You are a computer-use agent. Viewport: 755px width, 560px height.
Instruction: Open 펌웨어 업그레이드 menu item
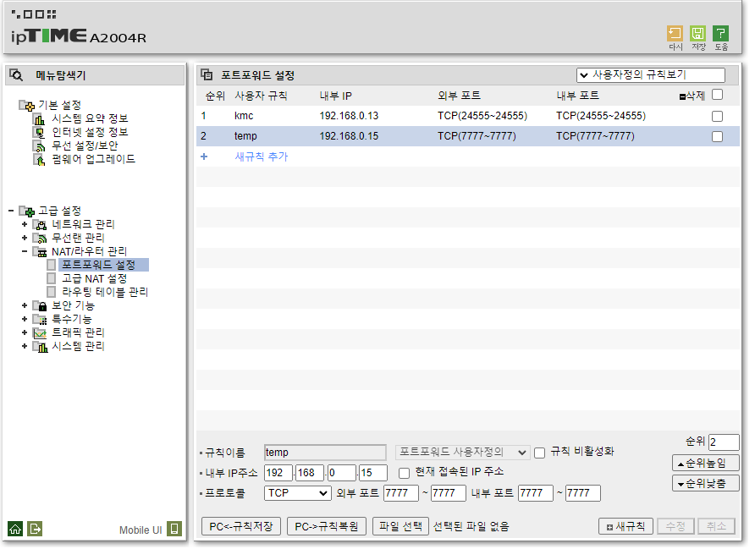pyautogui.click(x=94, y=159)
